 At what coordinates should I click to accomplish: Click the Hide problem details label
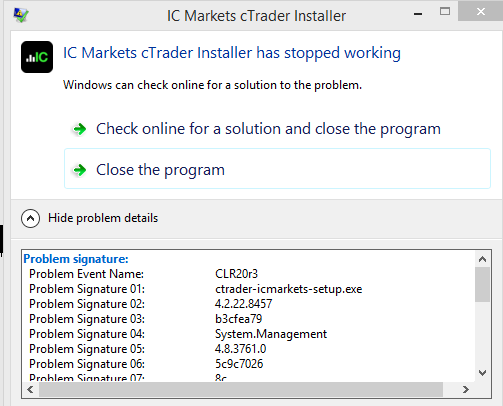click(x=103, y=218)
